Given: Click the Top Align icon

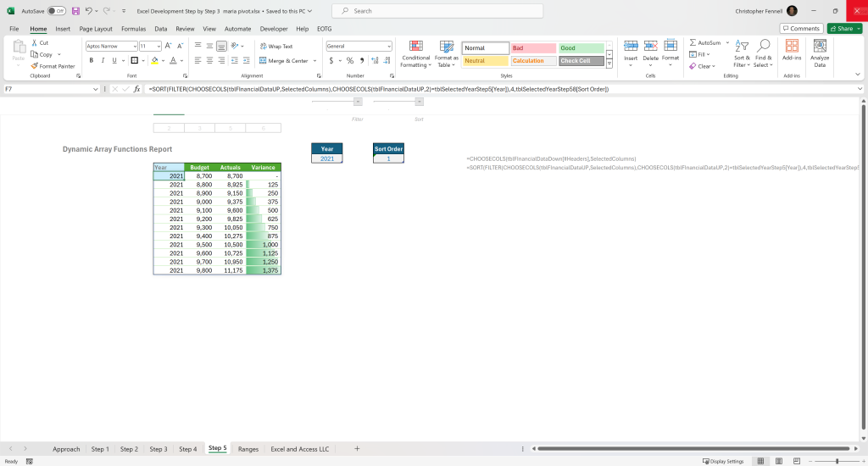Looking at the screenshot, I should (198, 46).
